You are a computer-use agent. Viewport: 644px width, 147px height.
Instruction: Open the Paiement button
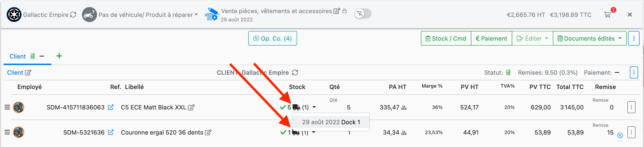(491, 39)
